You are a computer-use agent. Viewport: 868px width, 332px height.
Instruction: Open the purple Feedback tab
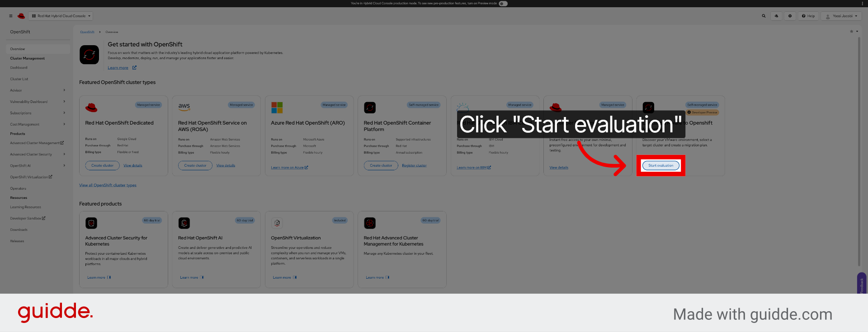point(862,283)
